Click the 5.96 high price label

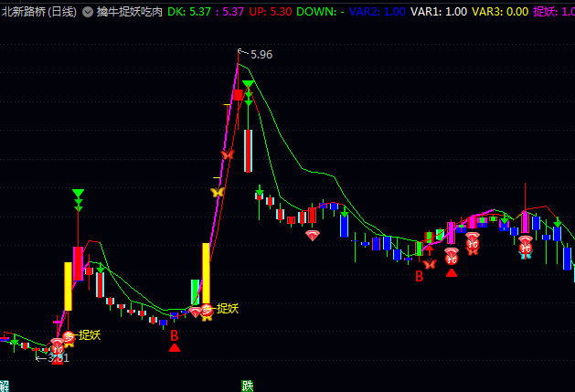click(x=261, y=55)
